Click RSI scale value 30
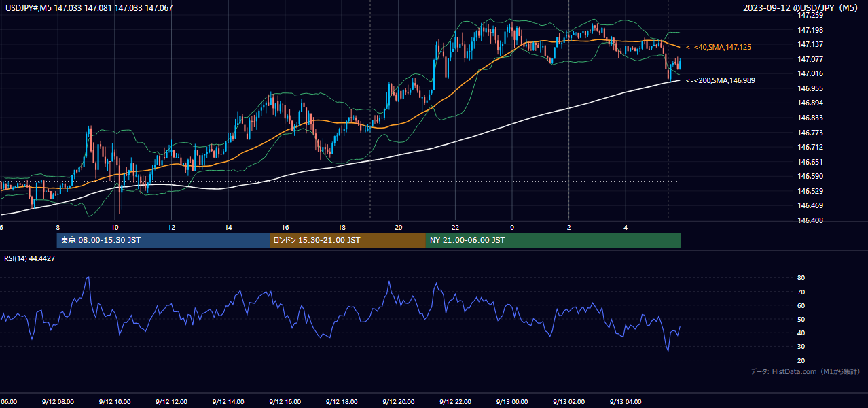 (801, 347)
